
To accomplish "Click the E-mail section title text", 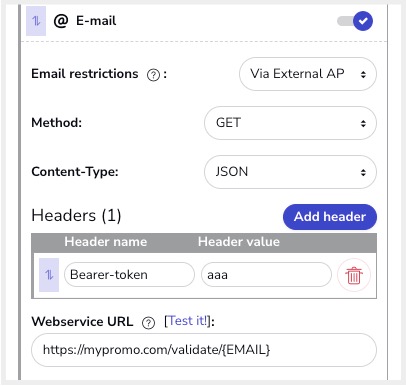I will (96, 21).
